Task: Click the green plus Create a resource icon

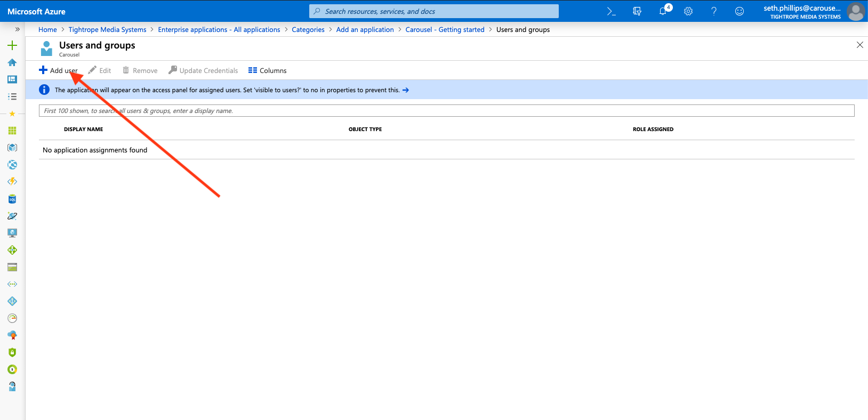Action: 12,45
